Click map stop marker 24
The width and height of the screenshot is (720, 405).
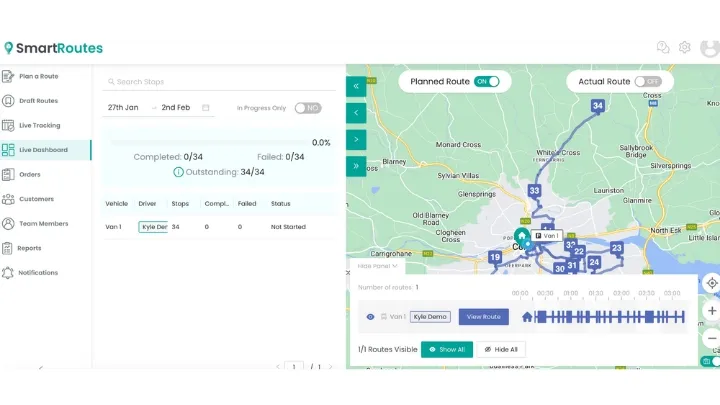tap(594, 262)
